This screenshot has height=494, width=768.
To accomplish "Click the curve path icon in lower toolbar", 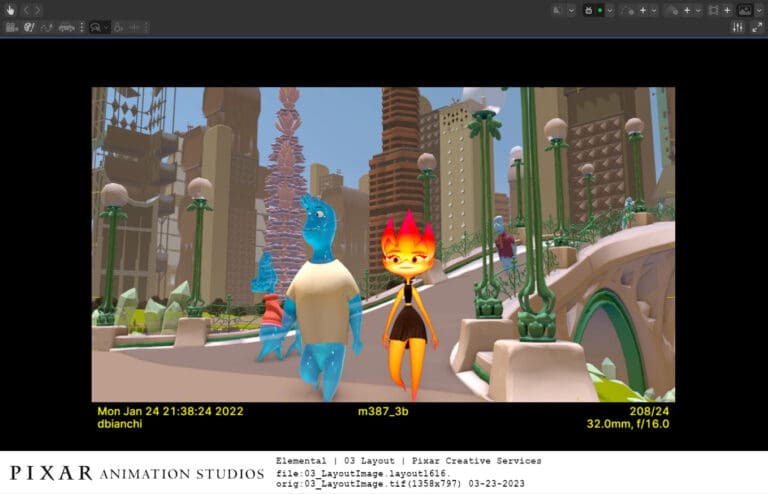I will point(47,27).
